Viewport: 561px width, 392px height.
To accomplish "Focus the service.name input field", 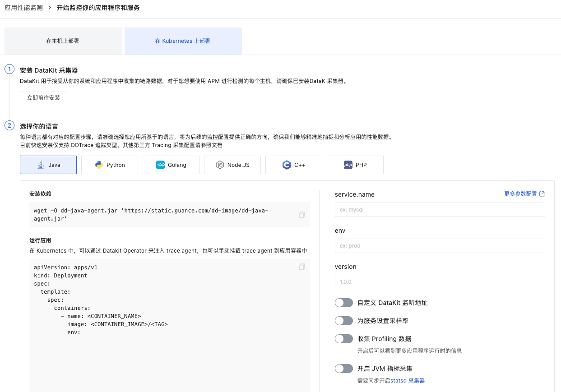I will point(440,210).
